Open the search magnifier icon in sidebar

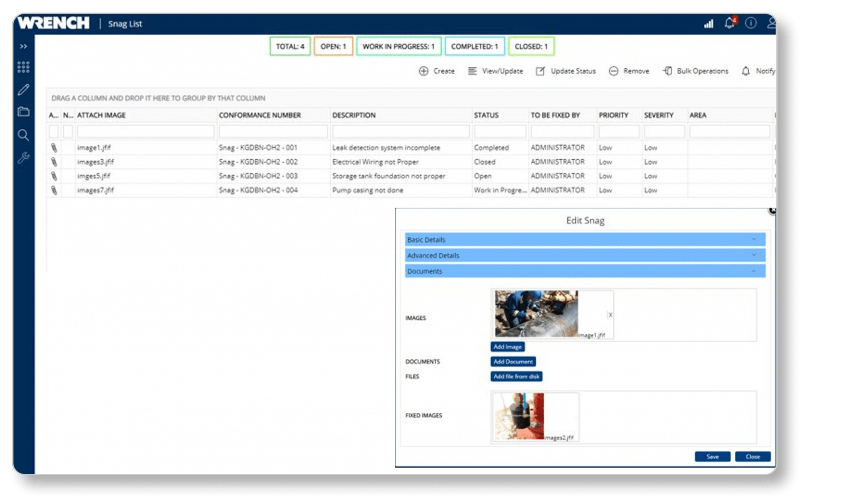23,135
